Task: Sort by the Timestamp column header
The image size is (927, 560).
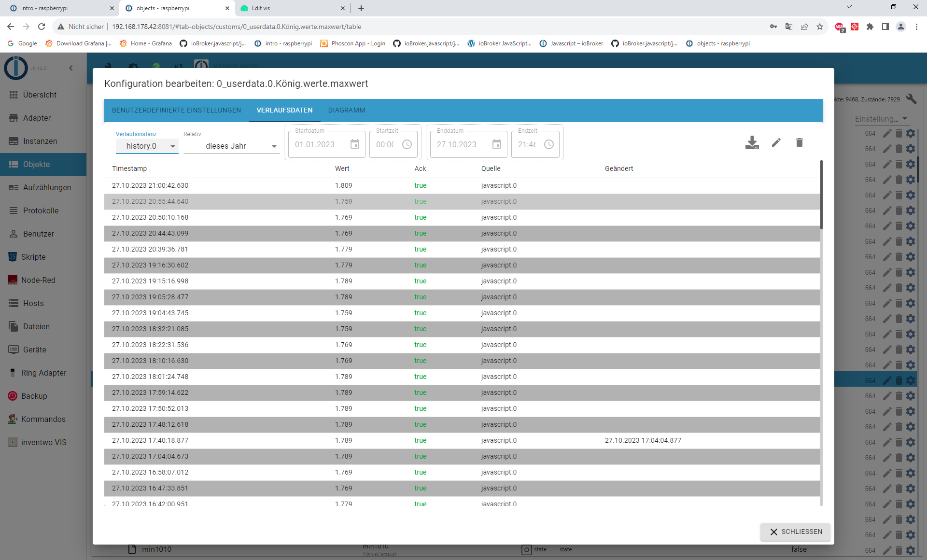Action: [129, 168]
